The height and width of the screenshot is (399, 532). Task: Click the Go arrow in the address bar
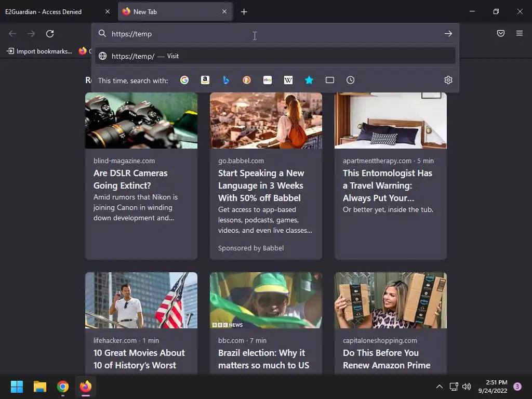point(448,34)
